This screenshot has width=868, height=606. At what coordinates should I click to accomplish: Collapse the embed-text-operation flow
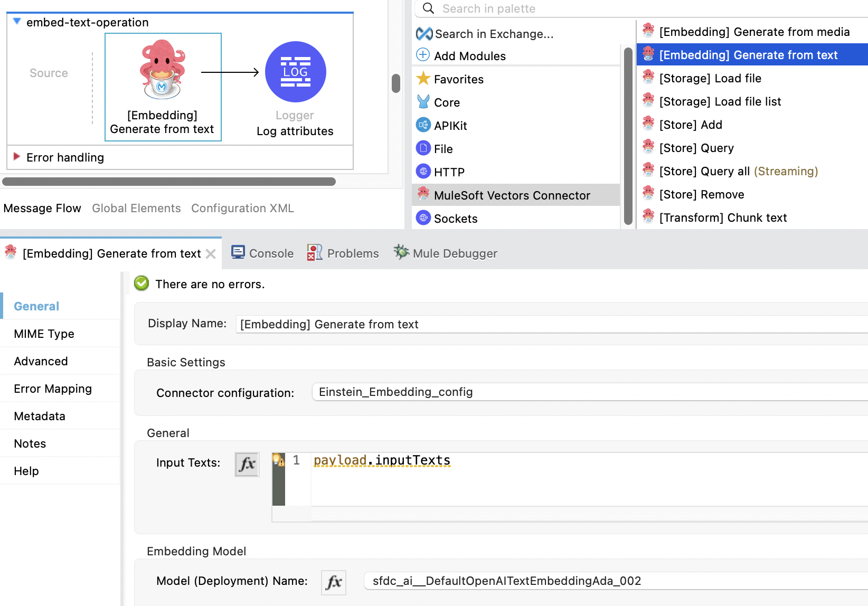pos(17,22)
